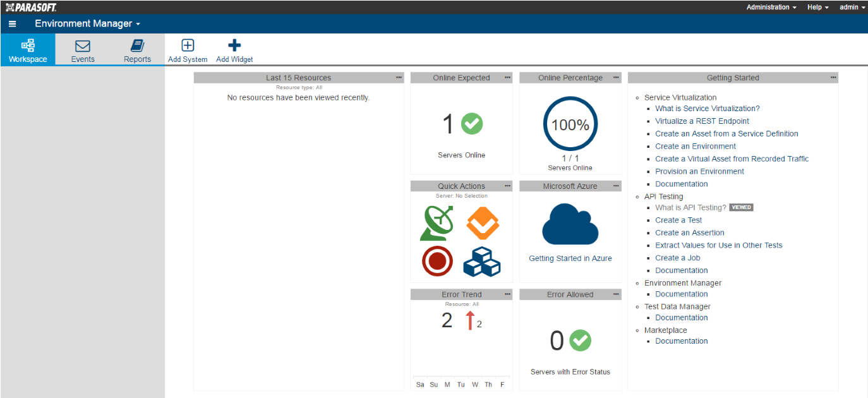Open the What is API Testing? link
The height and width of the screenshot is (398, 868).
click(x=691, y=208)
